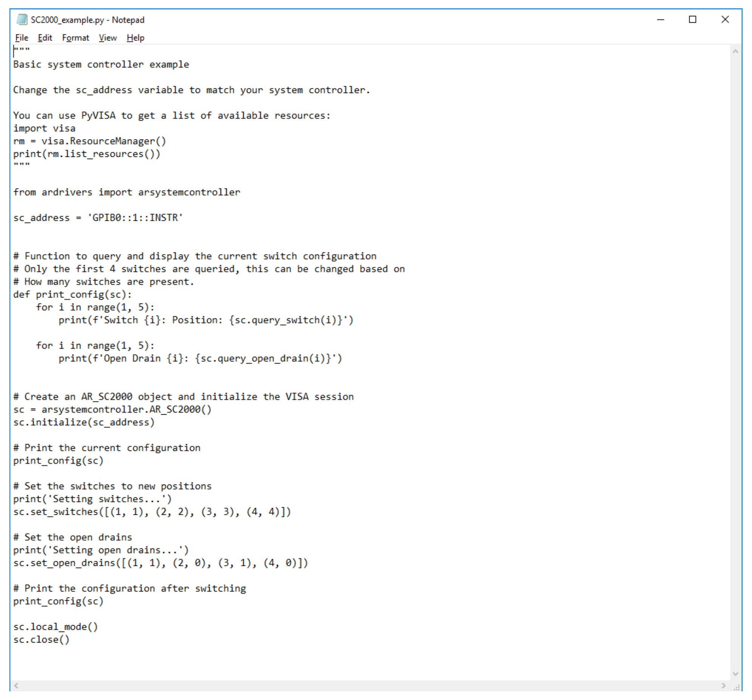Click the horizontal scrollbar right arrow
Image resolution: width=752 pixels, height=700 pixels.
[723, 685]
